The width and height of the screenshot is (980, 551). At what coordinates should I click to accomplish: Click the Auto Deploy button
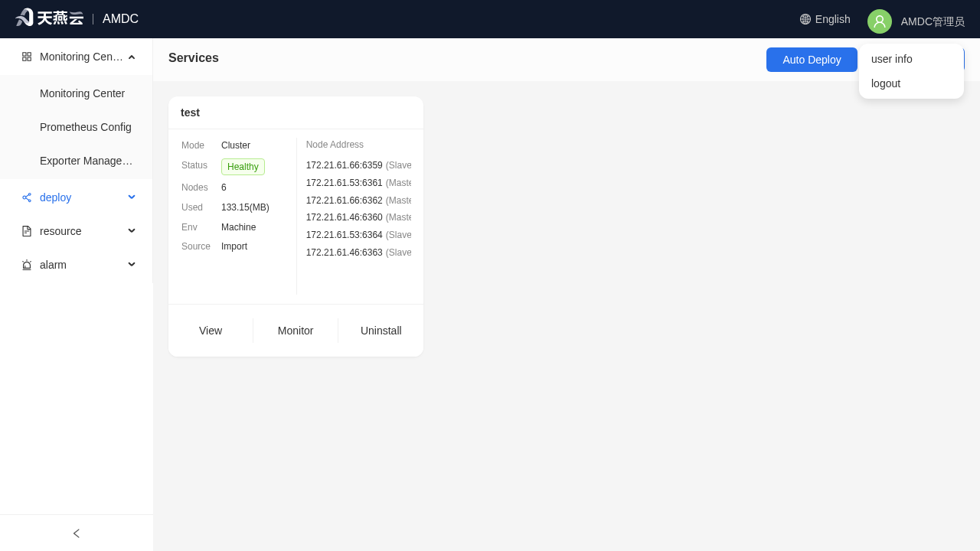pos(812,60)
